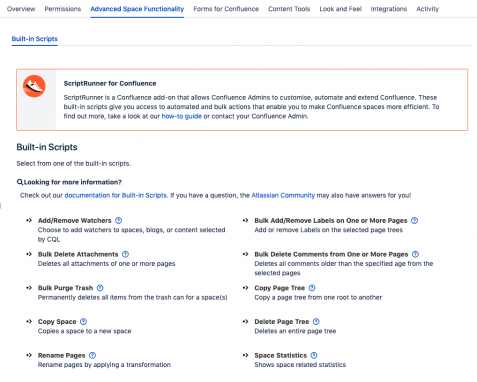Click the 'ScriptRunner for Confluence' heading
This screenshot has width=477, height=382.
coord(110,84)
